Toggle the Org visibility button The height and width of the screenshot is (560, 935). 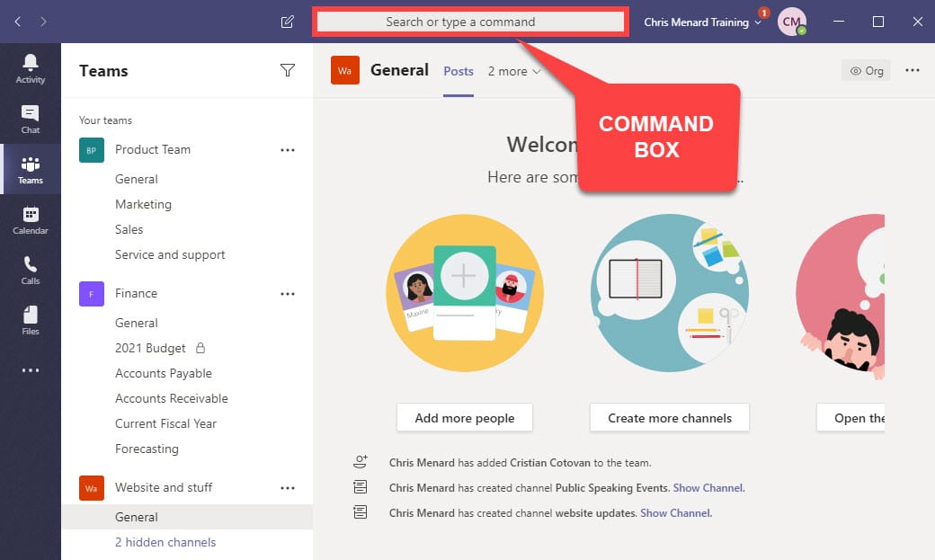(x=866, y=71)
